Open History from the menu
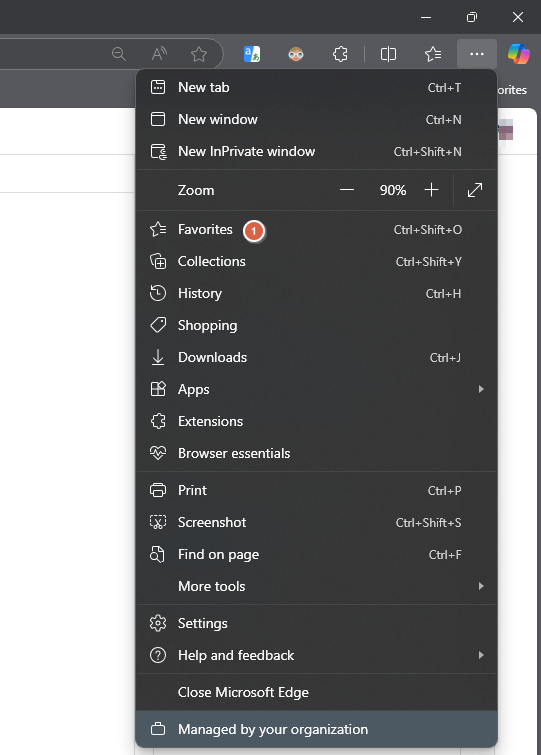This screenshot has width=541, height=755. click(x=317, y=293)
